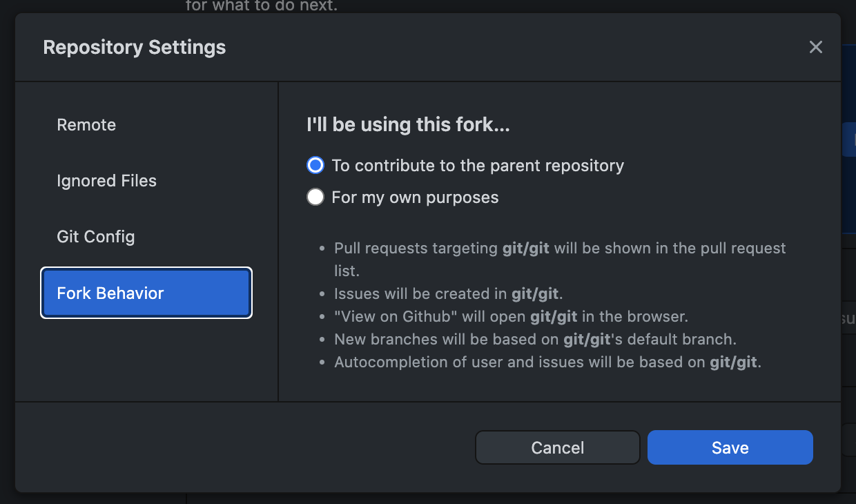
Task: Click the highlighted Fork Behavior sidebar item
Action: pyautogui.click(x=146, y=293)
